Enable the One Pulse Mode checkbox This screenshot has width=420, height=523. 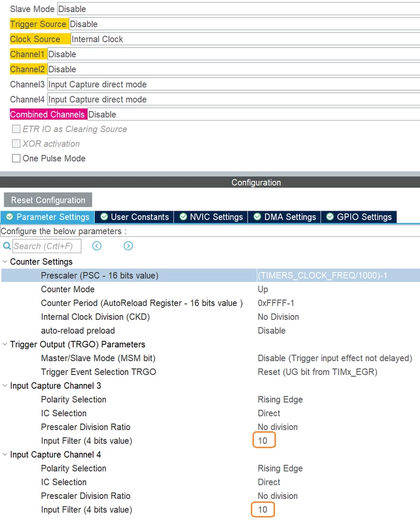click(x=16, y=158)
